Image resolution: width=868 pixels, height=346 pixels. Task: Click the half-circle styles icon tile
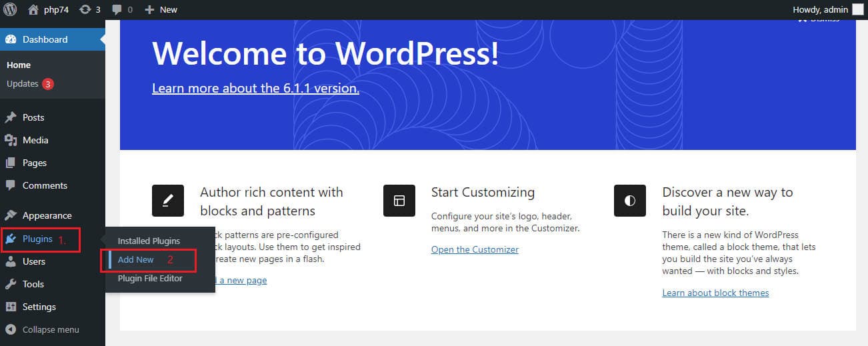(630, 201)
